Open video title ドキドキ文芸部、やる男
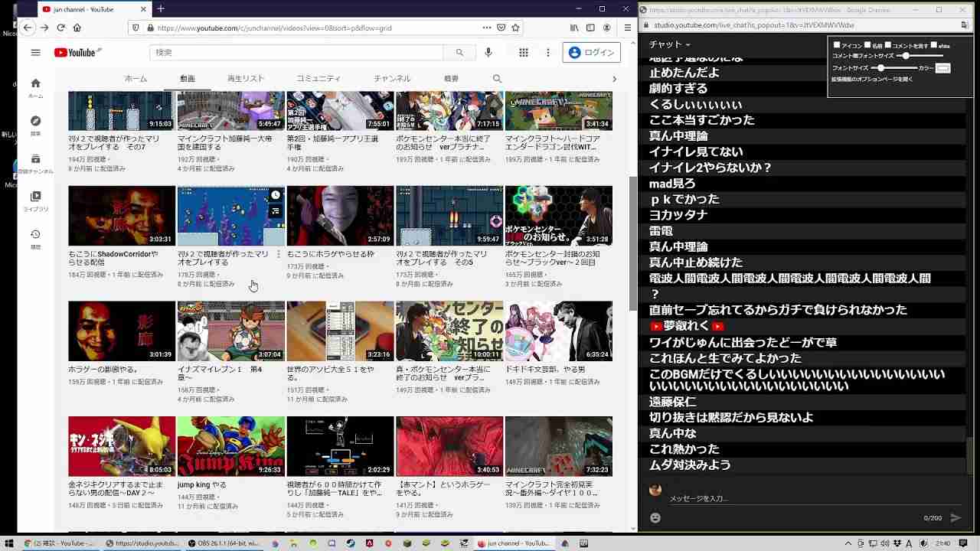This screenshot has width=980, height=551. [x=545, y=370]
